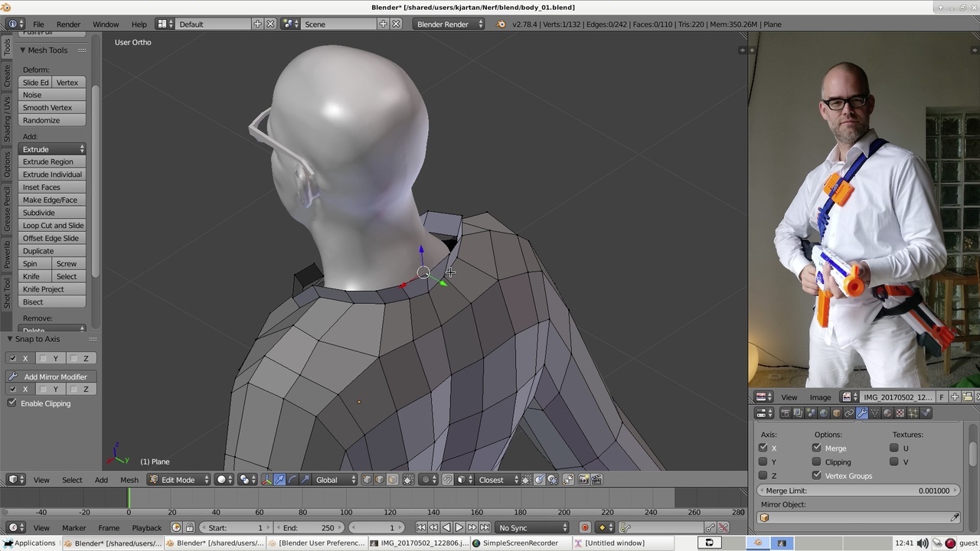Screen dimensions: 980x551
Task: Switch to face select mode in 3D header
Action: 390,480
